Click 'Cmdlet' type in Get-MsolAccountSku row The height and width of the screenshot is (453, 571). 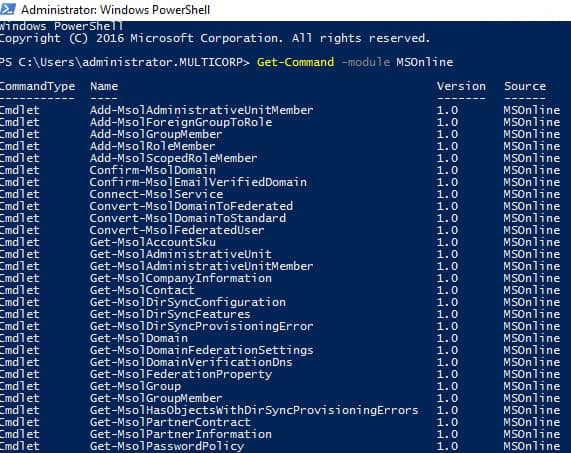point(19,243)
